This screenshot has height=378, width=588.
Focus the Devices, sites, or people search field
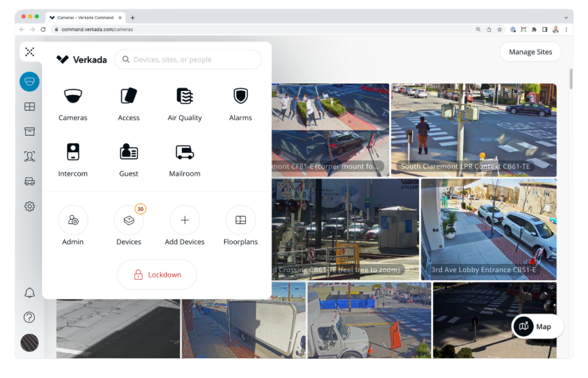click(188, 60)
